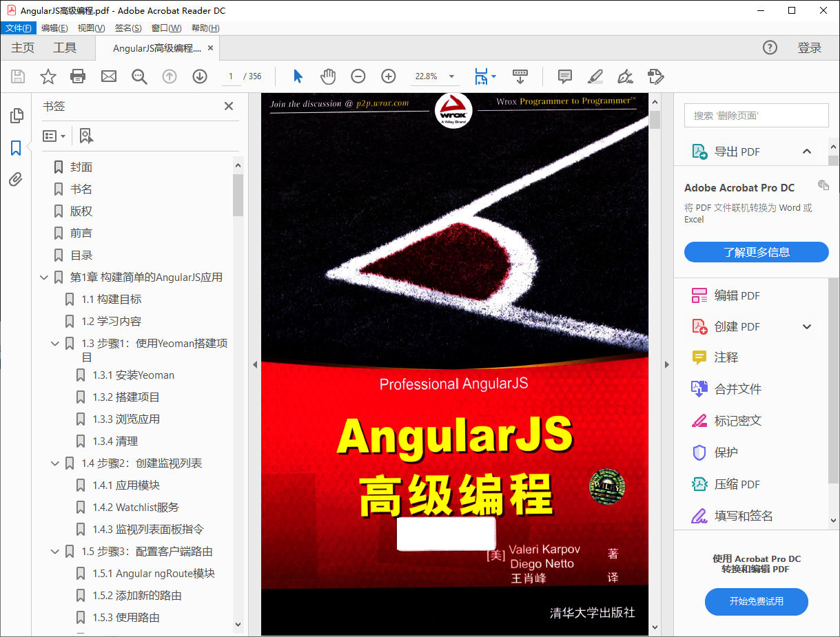Select the 1.3.1 安装Yeoman bookmark
840x637 pixels.
(134, 375)
